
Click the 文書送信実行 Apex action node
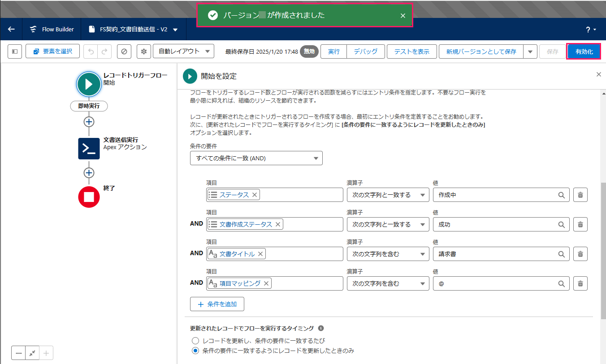(x=89, y=149)
